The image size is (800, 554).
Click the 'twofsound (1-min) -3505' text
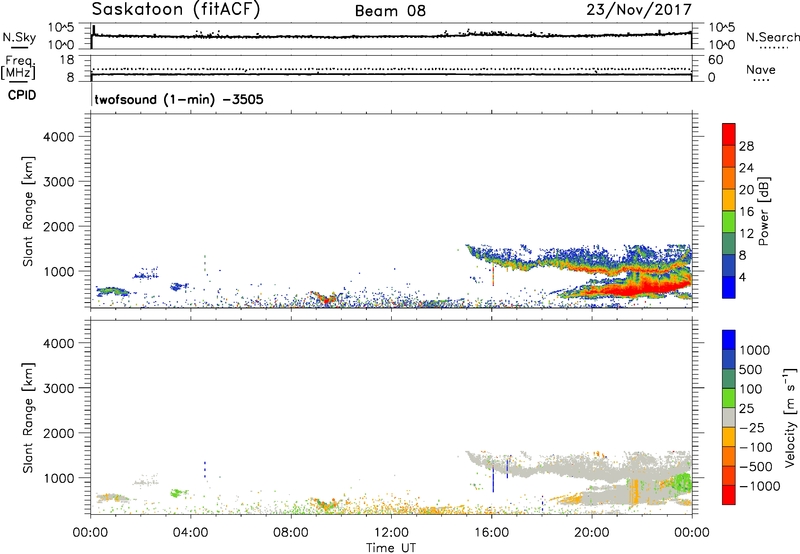point(179,99)
